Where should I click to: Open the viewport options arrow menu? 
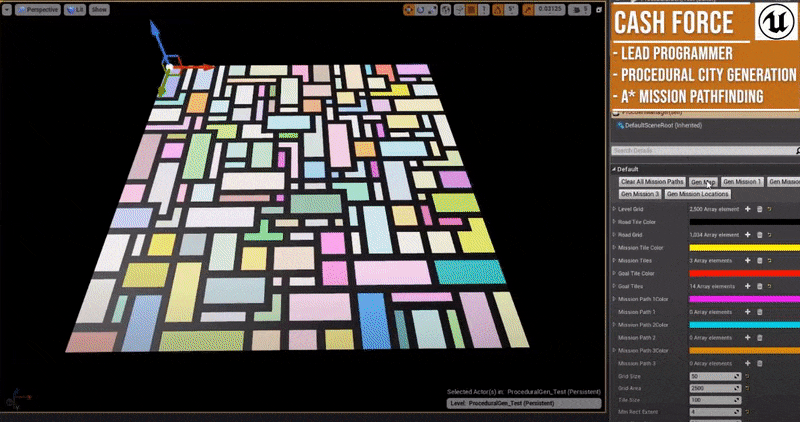pyautogui.click(x=7, y=10)
